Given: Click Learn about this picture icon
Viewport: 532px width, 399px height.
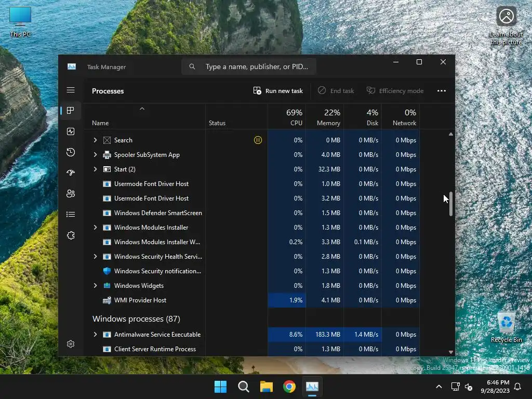Looking at the screenshot, I should (x=506, y=26).
